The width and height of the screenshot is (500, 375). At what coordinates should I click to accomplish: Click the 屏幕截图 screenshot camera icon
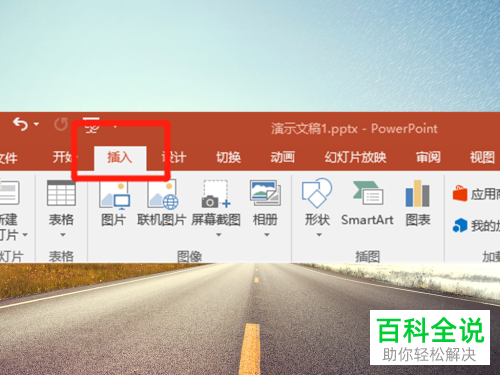click(216, 194)
